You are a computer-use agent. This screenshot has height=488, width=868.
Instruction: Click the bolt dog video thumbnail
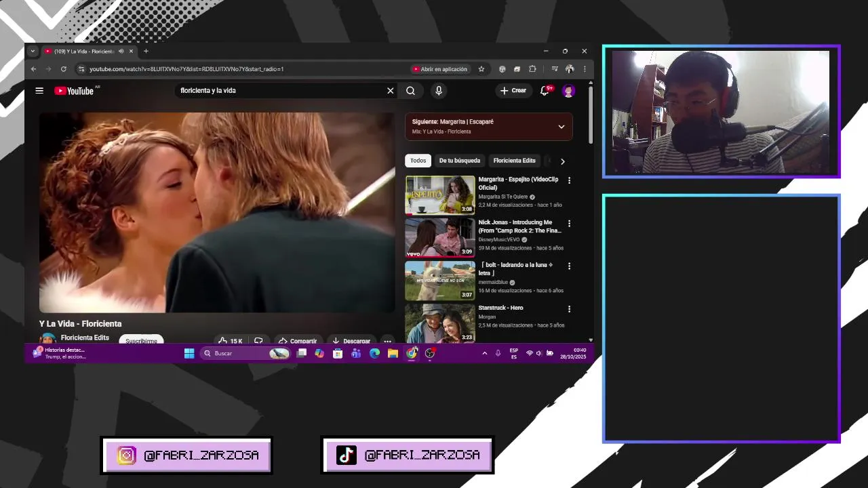440,281
